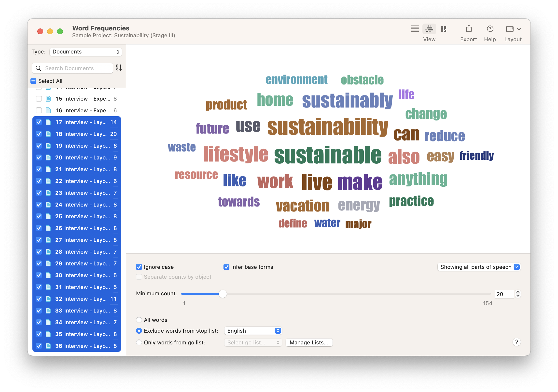Image resolution: width=558 pixels, height=392 pixels.
Task: Open the English stop list dropdown
Action: [x=253, y=331]
